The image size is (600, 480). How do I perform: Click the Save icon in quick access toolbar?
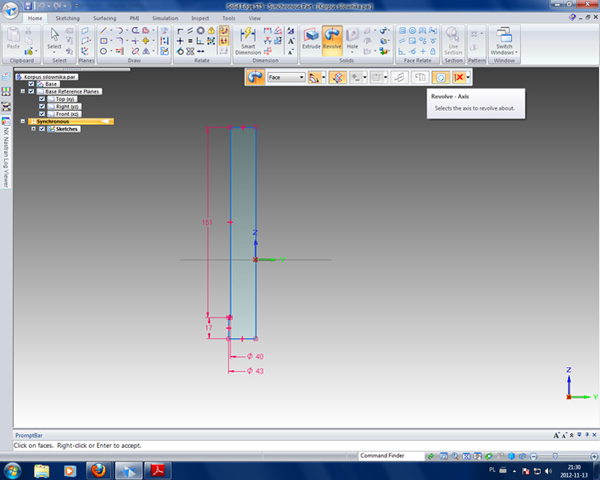[28, 6]
